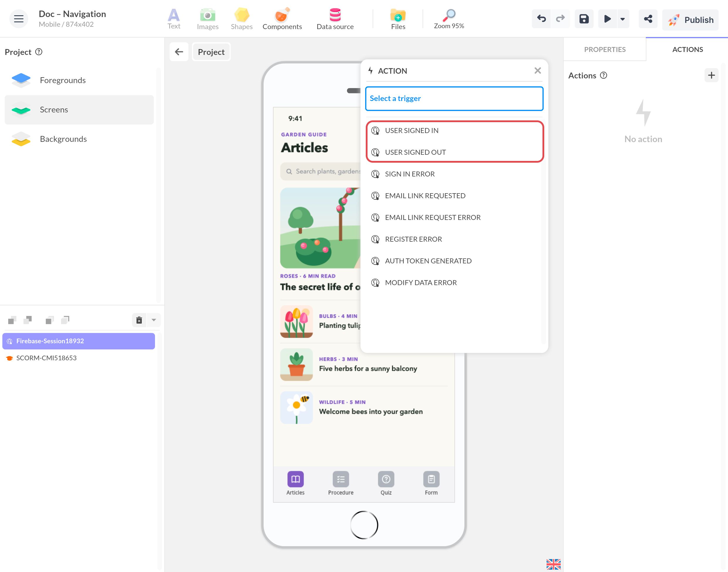Image resolution: width=728 pixels, height=572 pixels.
Task: Open the Components panel
Action: point(282,19)
